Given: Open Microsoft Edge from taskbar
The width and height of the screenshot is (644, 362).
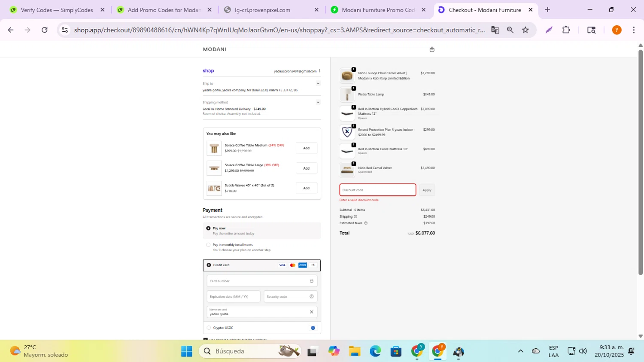Looking at the screenshot, I should coord(375,352).
